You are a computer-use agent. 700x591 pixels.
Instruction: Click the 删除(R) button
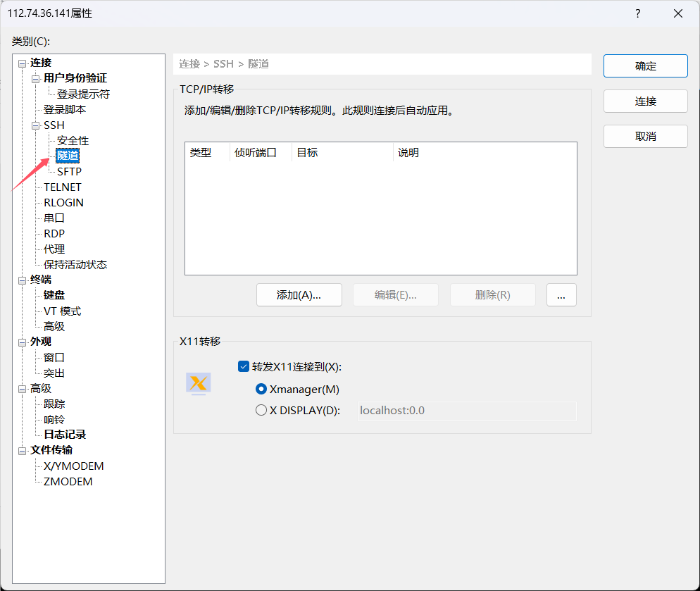(492, 295)
